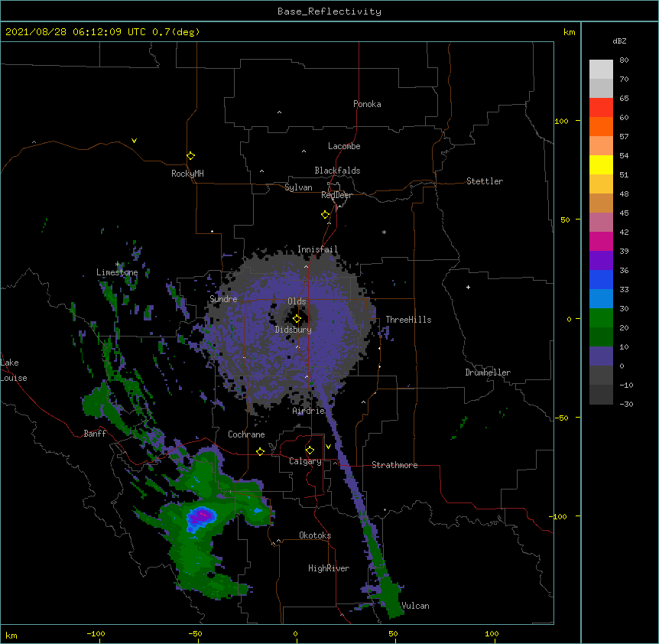Pick the yellow 51-54 dBZ legend swatch
659x644 pixels.
pyautogui.click(x=601, y=164)
